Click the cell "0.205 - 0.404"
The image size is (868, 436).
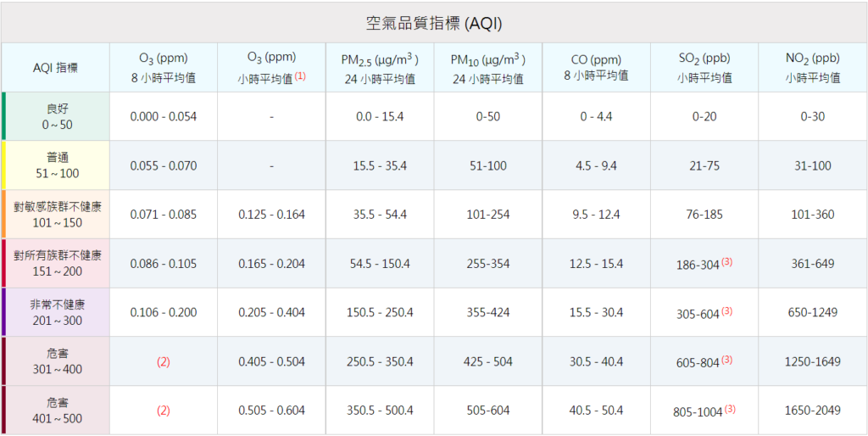point(272,313)
